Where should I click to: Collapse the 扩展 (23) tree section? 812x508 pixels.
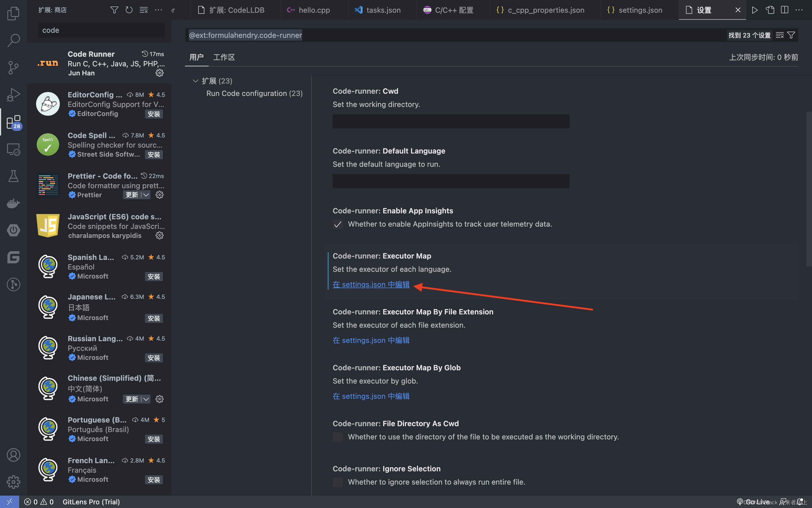(196, 81)
